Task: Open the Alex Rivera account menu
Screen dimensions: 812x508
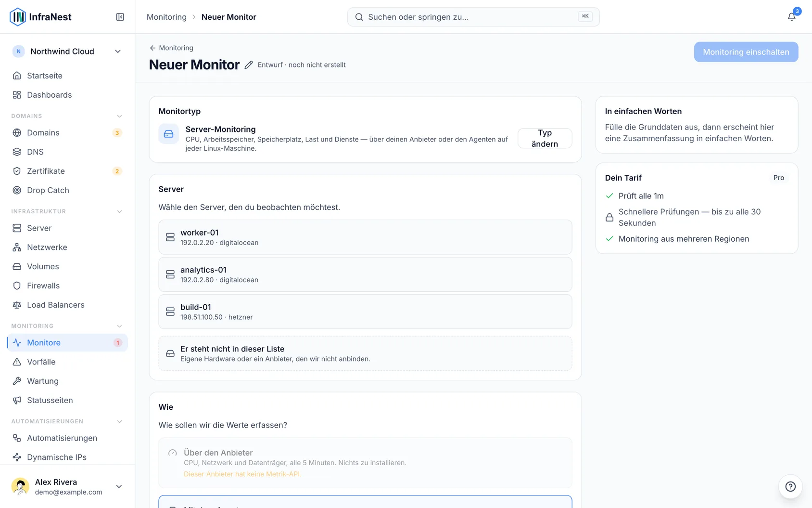Action: click(x=67, y=486)
